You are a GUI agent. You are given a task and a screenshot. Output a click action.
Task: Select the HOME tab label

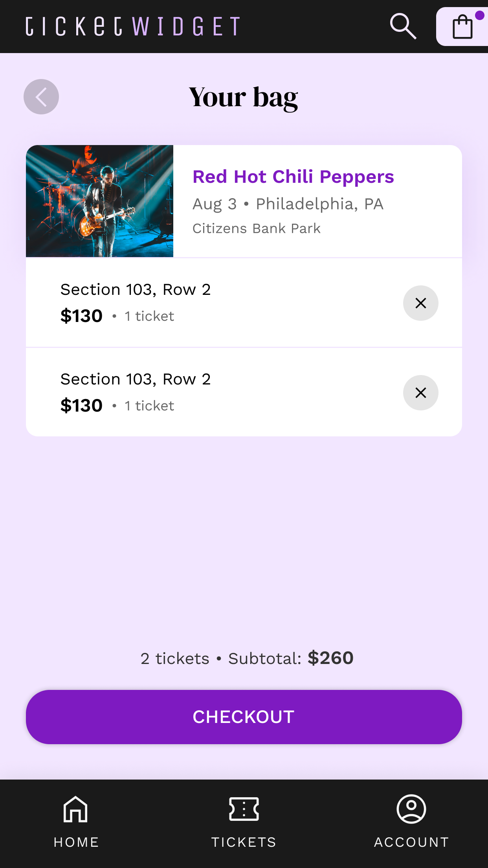[76, 842]
